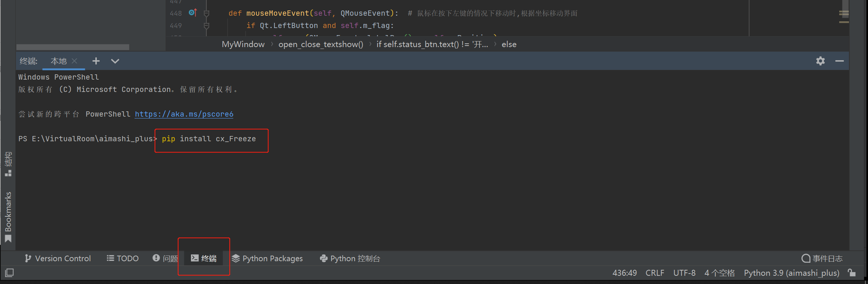This screenshot has width=868, height=284.
Task: Open the 事件日志 event log
Action: point(822,258)
